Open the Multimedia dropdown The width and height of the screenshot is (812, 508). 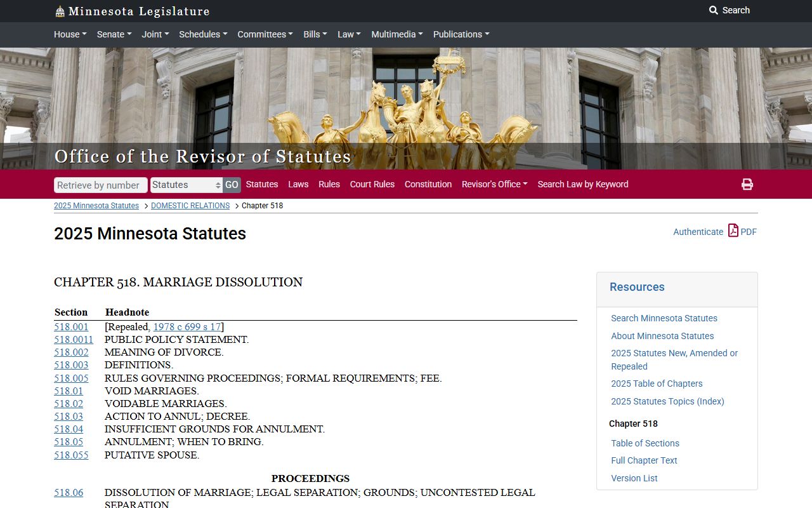coord(397,34)
